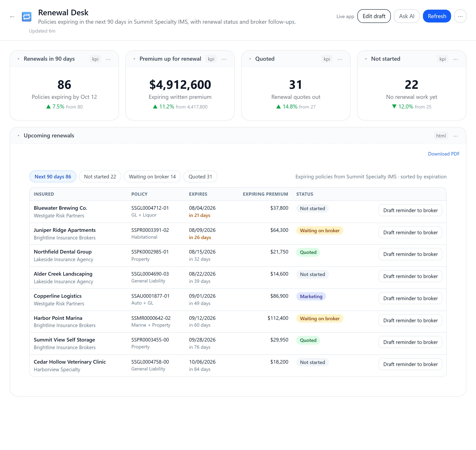Click the Renewal Desk app icon
The height and width of the screenshot is (450, 476).
click(x=27, y=16)
